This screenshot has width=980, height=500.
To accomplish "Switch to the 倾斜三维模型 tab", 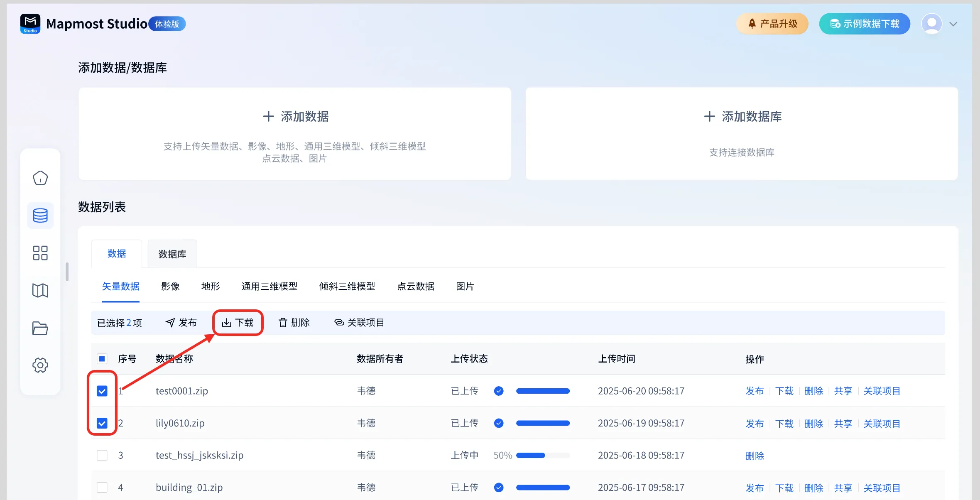I will click(347, 287).
